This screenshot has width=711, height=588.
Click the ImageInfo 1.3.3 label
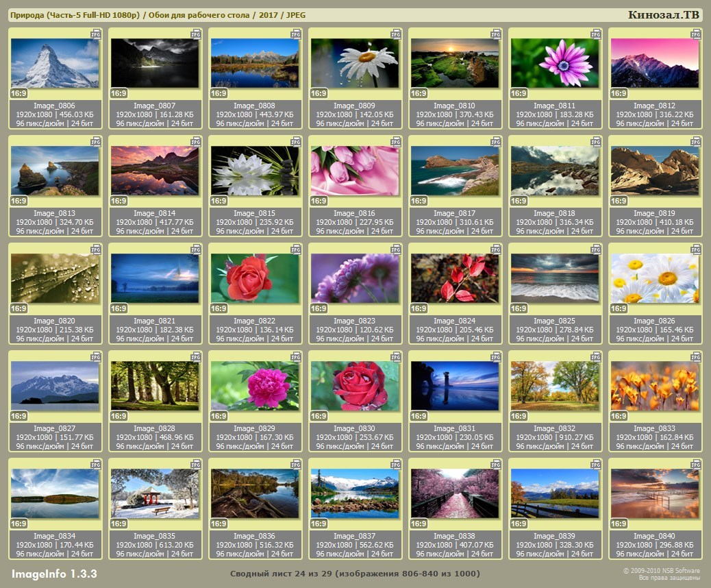tap(54, 573)
